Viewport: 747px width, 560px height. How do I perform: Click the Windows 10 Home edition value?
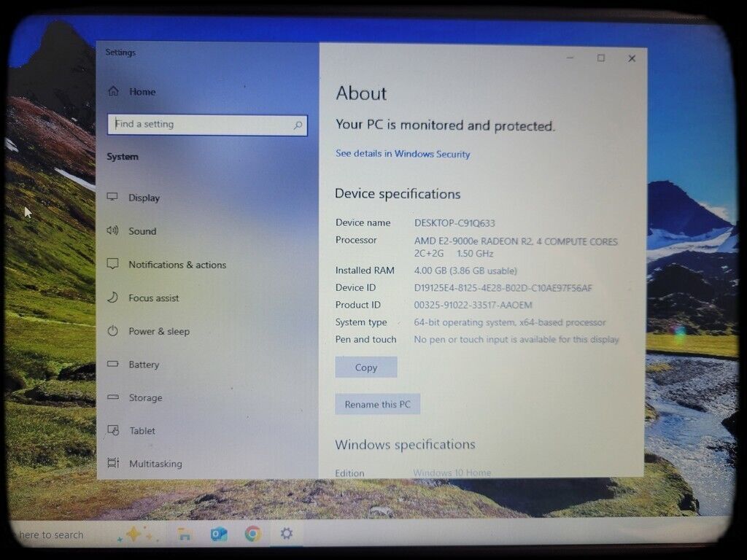tap(452, 472)
